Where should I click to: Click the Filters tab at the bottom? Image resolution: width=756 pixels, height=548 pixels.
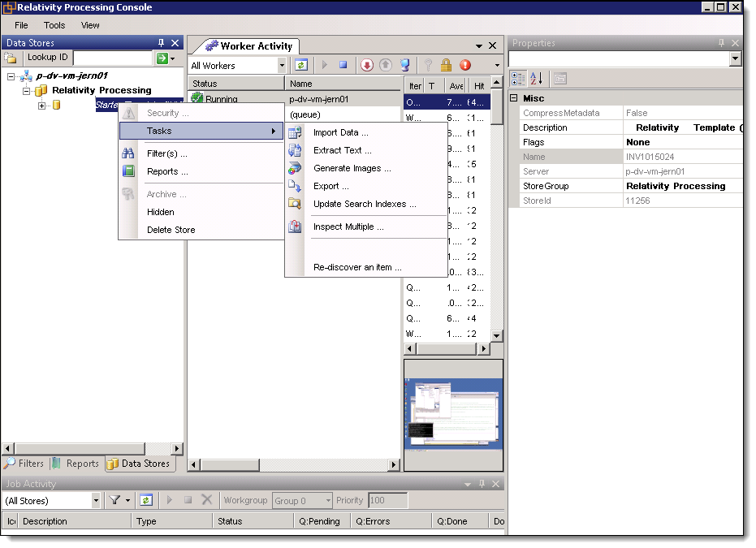(x=25, y=463)
